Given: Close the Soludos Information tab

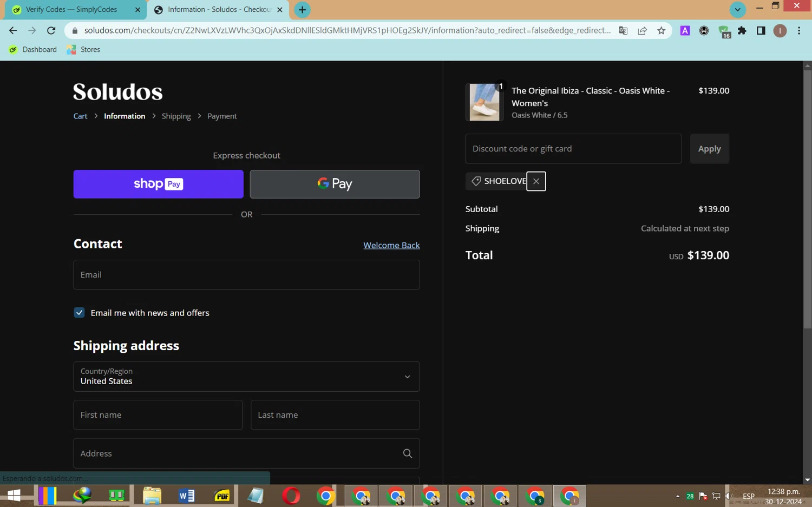Looking at the screenshot, I should [279, 10].
